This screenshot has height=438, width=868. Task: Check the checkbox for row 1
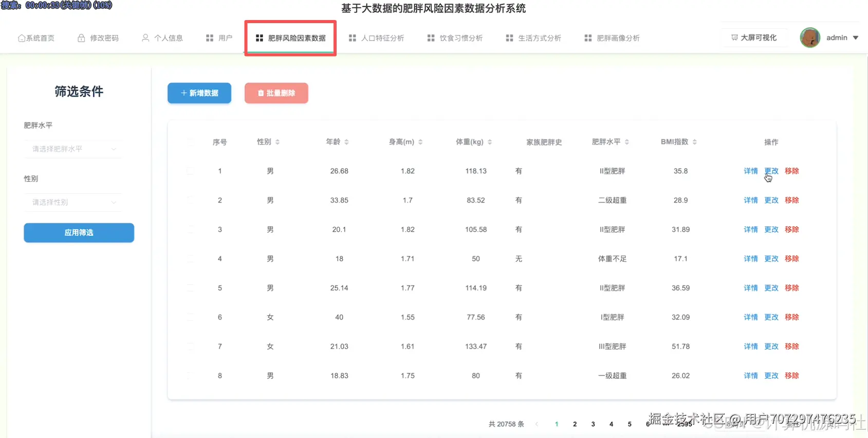pyautogui.click(x=190, y=171)
